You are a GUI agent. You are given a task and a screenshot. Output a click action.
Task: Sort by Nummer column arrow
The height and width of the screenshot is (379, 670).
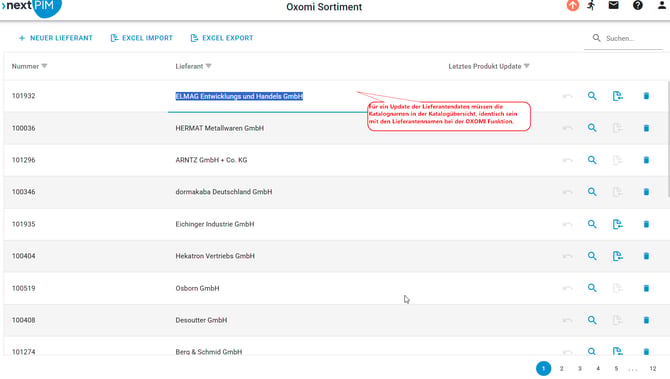click(44, 66)
